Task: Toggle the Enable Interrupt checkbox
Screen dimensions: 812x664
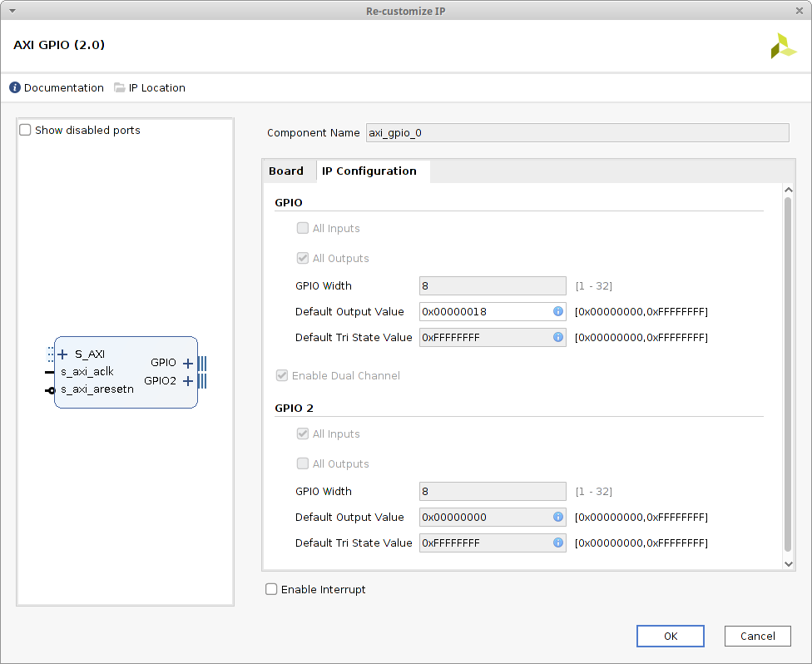Action: point(271,590)
